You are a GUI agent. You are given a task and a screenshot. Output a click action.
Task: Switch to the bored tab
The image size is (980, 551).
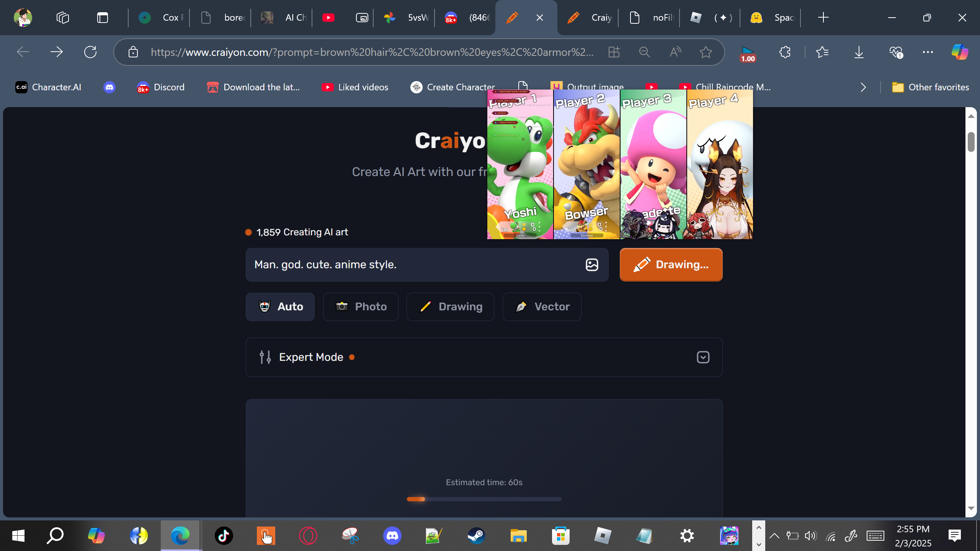point(220,18)
